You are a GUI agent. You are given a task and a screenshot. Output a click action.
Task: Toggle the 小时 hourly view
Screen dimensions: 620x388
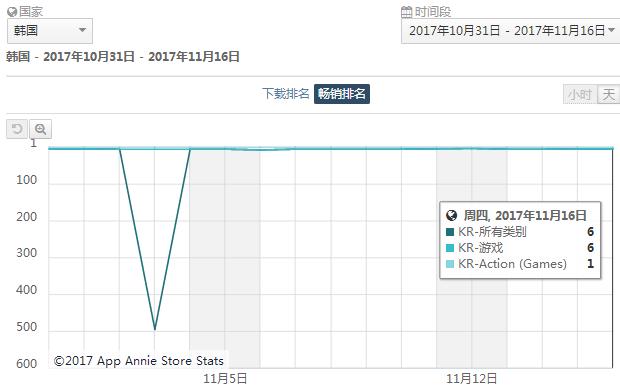[x=580, y=95]
